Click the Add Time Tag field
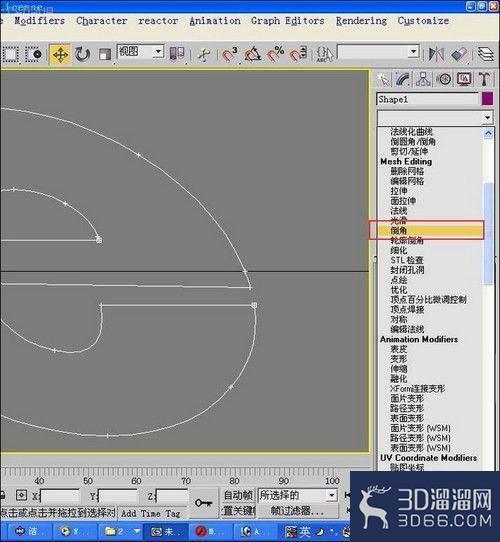The height and width of the screenshot is (542, 500). (x=151, y=513)
